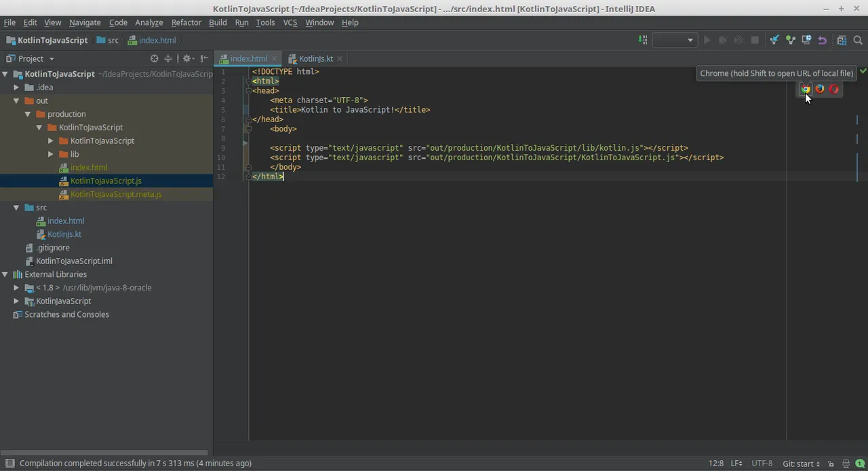Open Search Everywhere magnifier
This screenshot has height=471, width=868.
(x=858, y=40)
